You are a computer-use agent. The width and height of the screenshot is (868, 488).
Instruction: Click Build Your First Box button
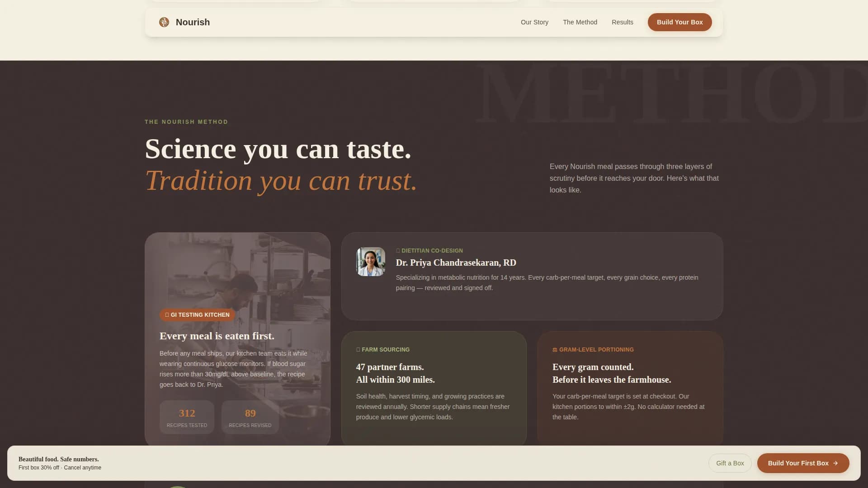point(803,463)
